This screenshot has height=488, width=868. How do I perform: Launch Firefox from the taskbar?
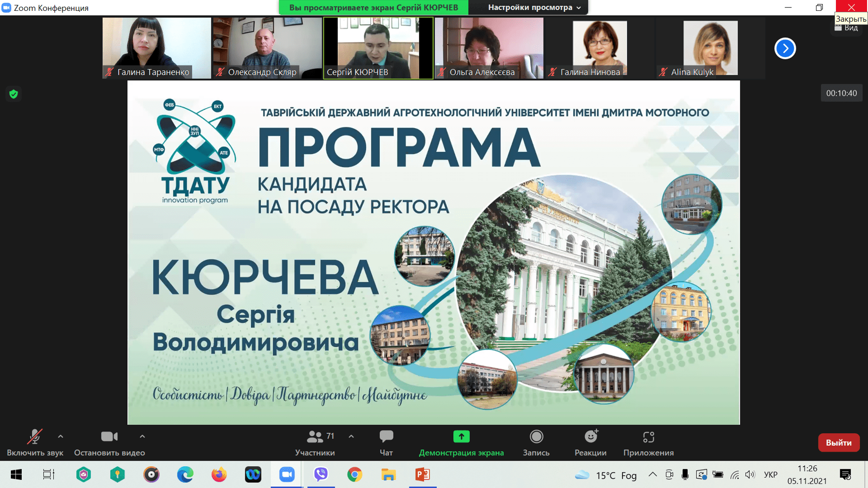pyautogui.click(x=219, y=474)
